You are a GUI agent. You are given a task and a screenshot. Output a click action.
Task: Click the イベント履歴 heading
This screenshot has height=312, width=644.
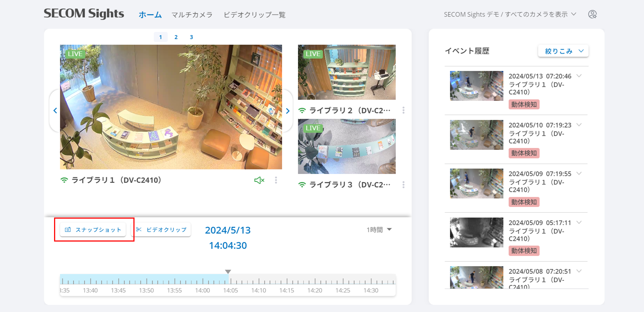467,51
